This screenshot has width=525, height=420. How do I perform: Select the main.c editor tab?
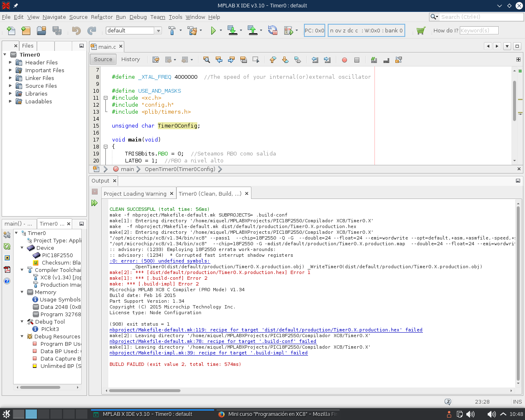tap(107, 47)
